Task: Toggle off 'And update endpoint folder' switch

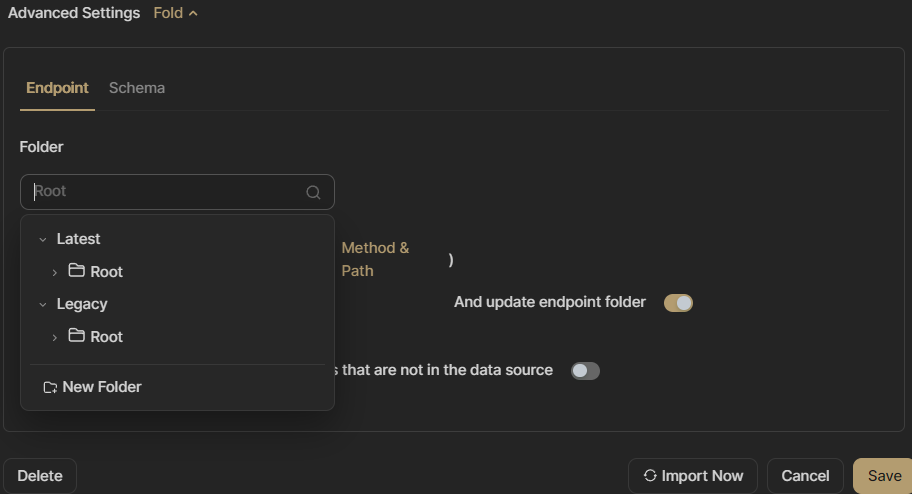Action: pos(678,303)
